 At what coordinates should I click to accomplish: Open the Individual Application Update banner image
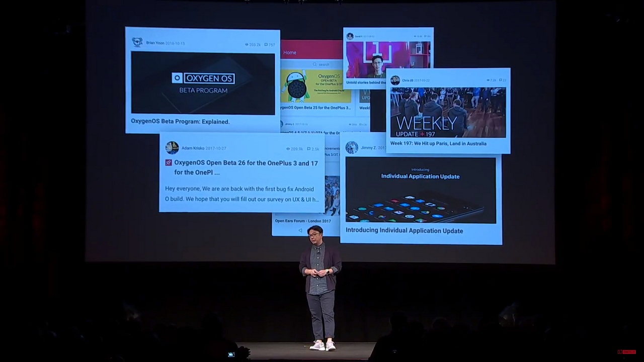[x=421, y=190]
